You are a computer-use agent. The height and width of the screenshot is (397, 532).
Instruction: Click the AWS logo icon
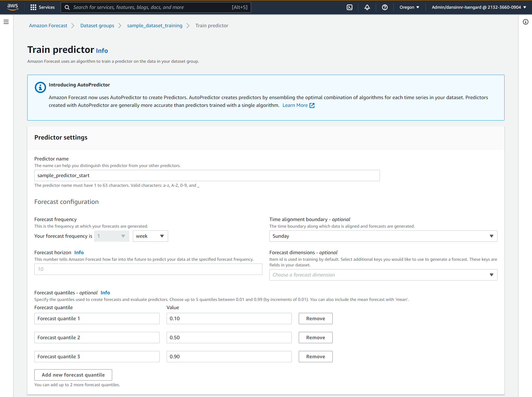(12, 7)
